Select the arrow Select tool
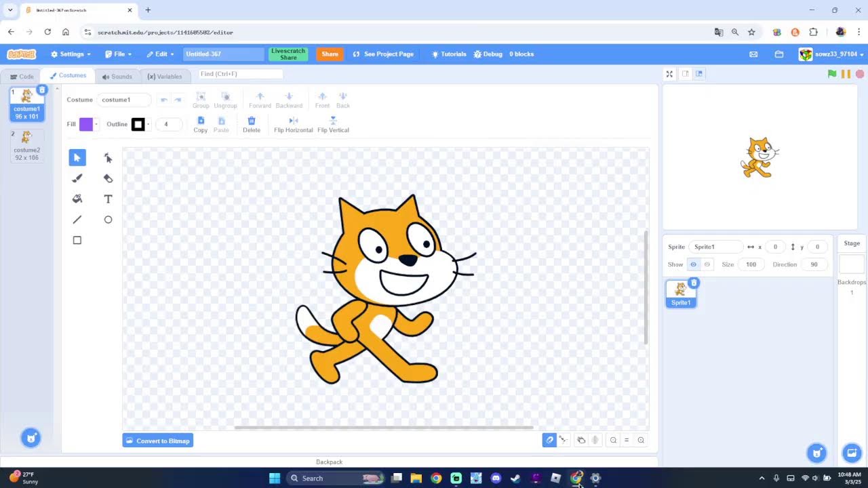Viewport: 868px width, 488px height. point(77,157)
